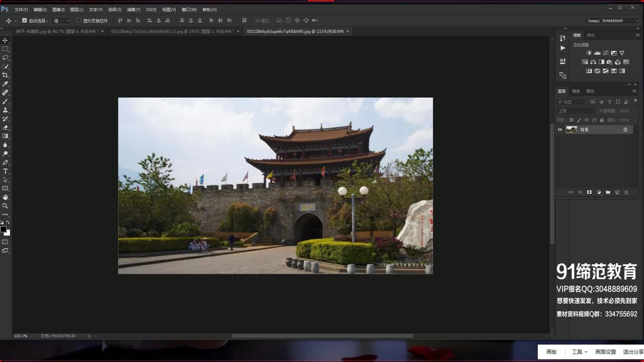Select the Quick Selection tool
Image resolution: width=644 pixels, height=362 pixels.
(5, 66)
